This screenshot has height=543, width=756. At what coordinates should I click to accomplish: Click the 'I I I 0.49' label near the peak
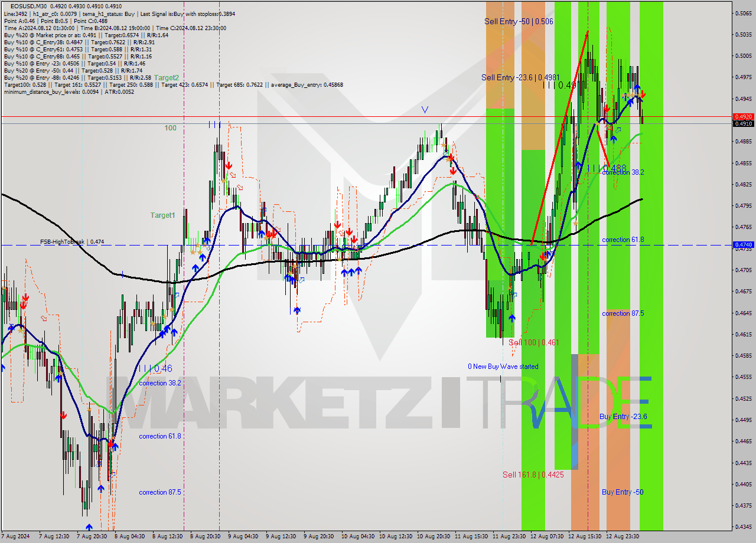tap(559, 85)
